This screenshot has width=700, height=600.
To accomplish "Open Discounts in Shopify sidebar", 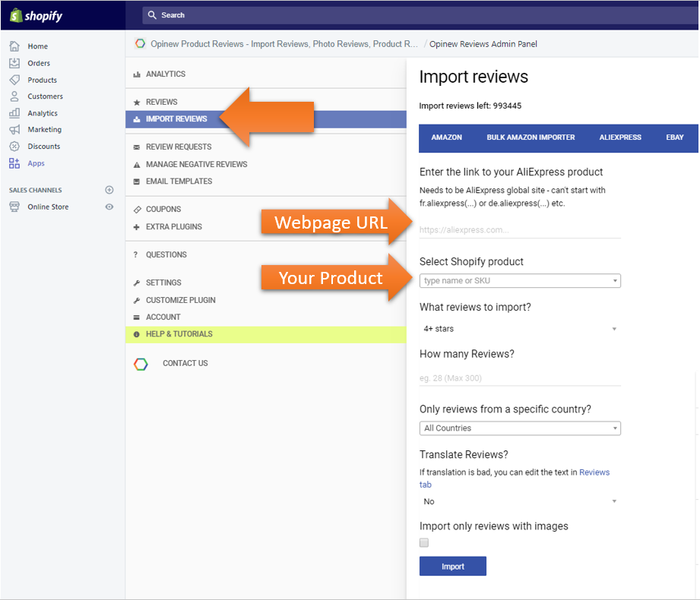I will click(44, 147).
